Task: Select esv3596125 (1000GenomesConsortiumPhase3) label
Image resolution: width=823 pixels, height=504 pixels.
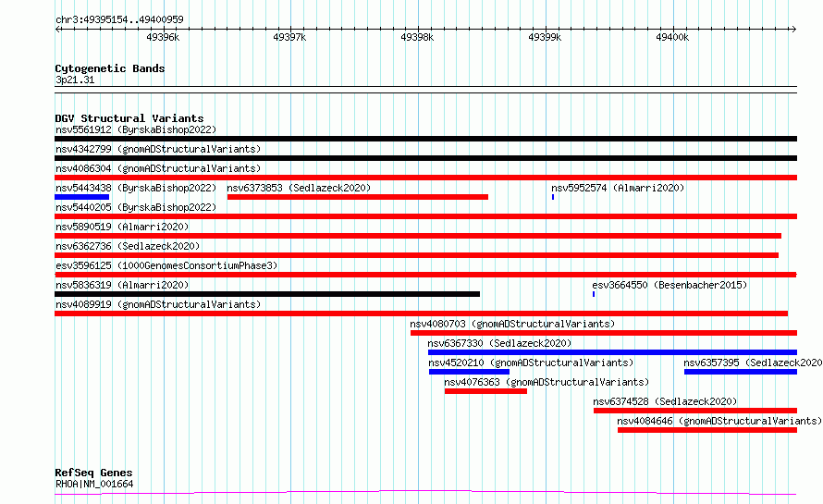Action: pos(166,265)
